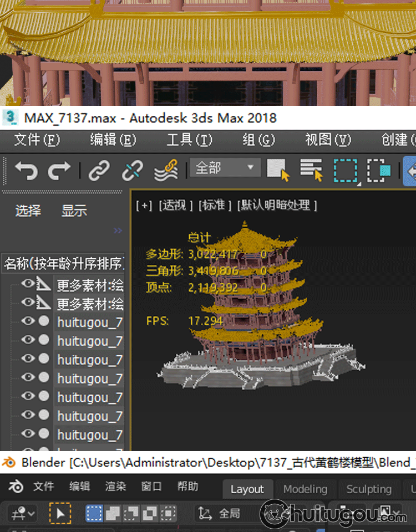This screenshot has height=532, width=416.
Task: Open the Rectangular Selection Region flyout
Action: click(346, 171)
